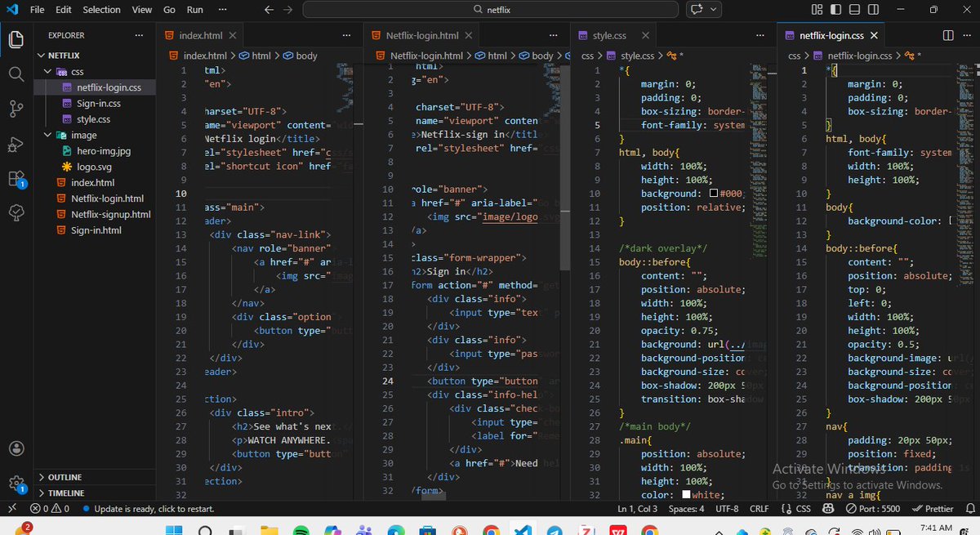Open the Copilot chat dropdown arrow
Image resolution: width=980 pixels, height=535 pixels.
715,10
